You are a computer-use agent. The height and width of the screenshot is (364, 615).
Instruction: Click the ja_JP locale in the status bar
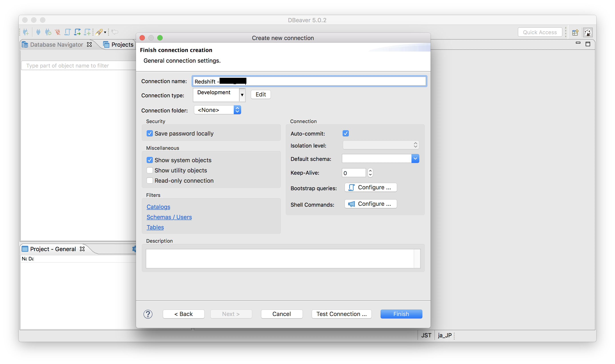(444, 335)
